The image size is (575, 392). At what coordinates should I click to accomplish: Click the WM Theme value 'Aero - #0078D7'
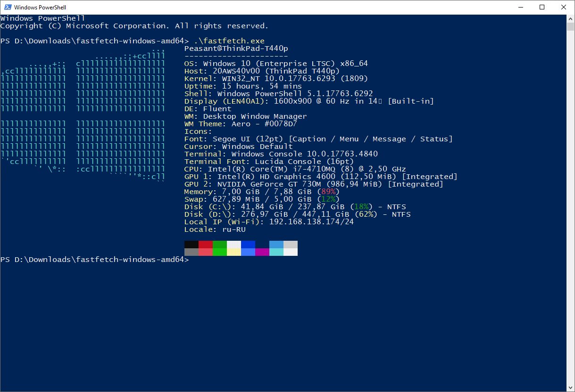(x=265, y=124)
